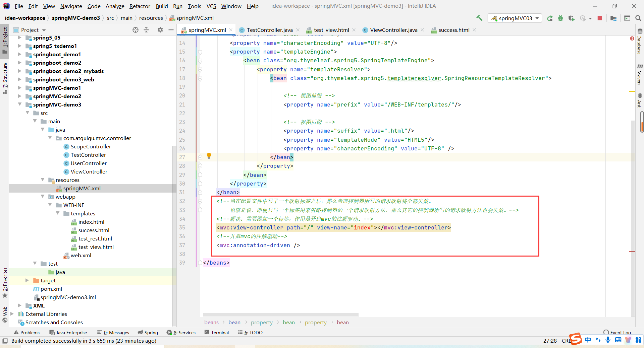
Task: Open the Web tool window
Action: tap(5, 315)
